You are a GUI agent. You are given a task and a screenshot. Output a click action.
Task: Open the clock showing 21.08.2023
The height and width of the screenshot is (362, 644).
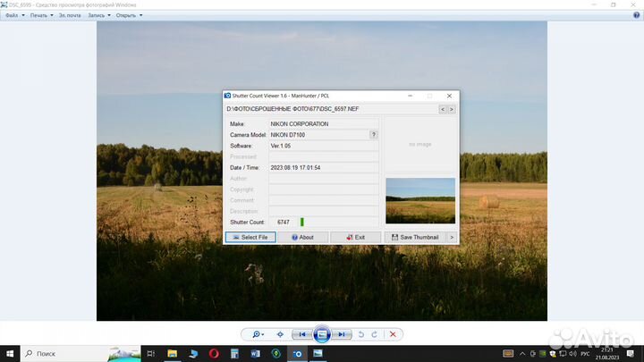607,353
